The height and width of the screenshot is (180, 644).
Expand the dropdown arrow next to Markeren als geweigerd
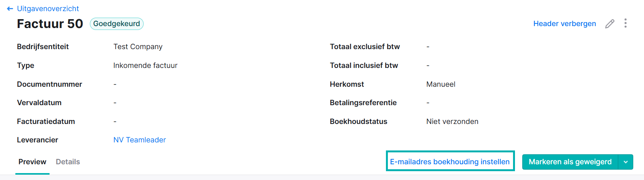point(626,162)
